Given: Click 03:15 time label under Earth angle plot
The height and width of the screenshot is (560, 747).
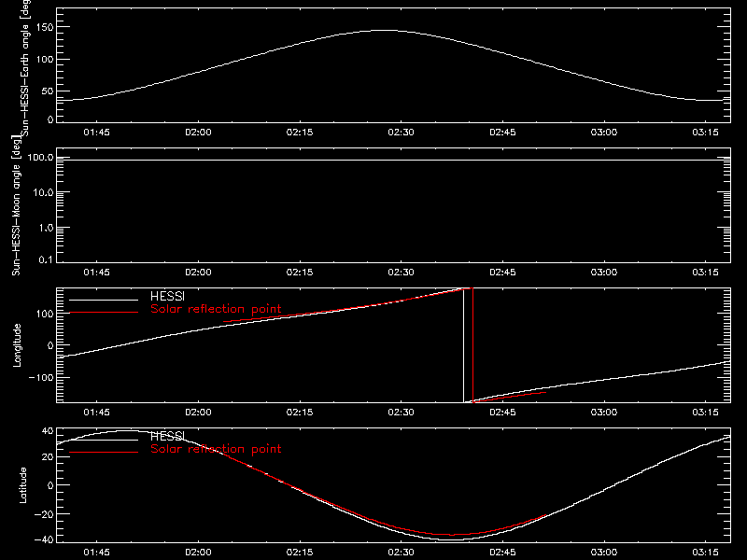Looking at the screenshot, I should (x=705, y=133).
